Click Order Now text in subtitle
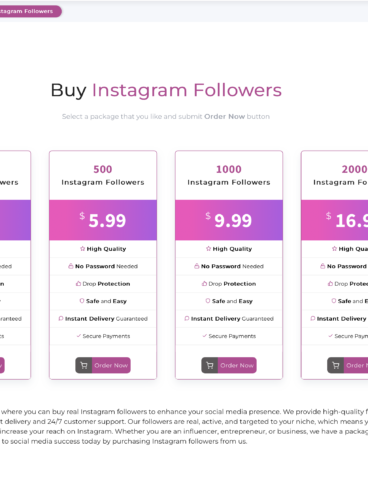This screenshot has height=480, width=368. click(x=224, y=116)
